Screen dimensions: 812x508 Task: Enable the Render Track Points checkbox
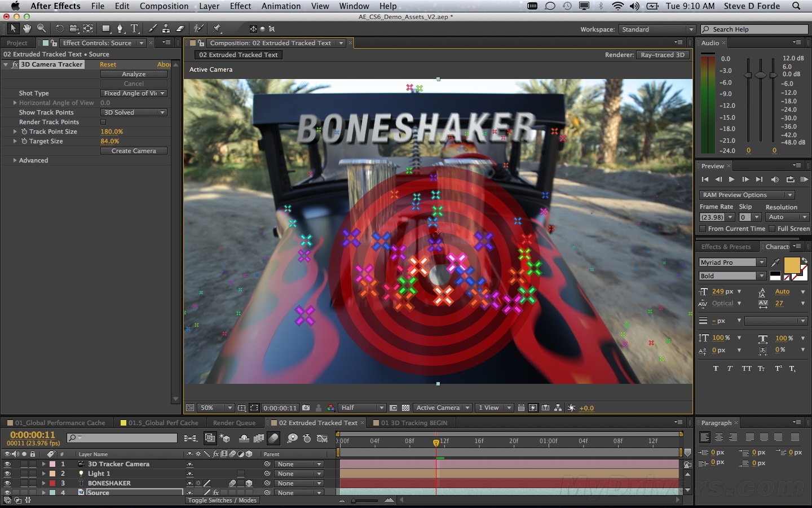click(103, 122)
